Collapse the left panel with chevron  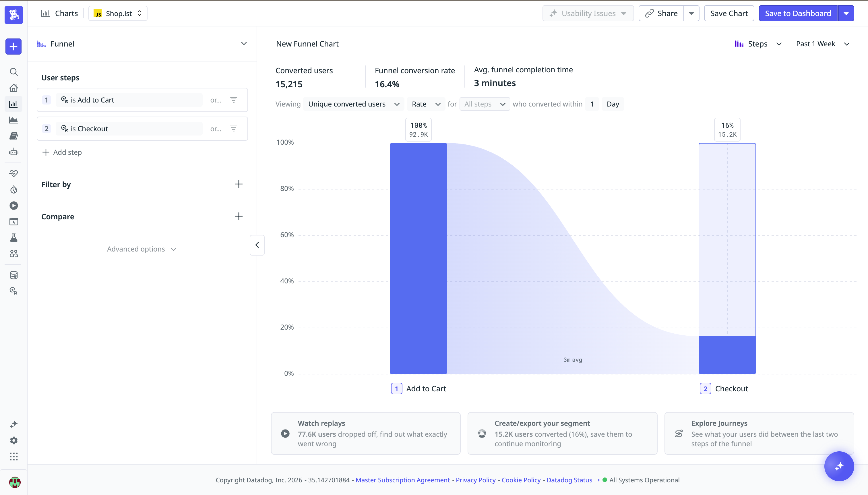[257, 245]
